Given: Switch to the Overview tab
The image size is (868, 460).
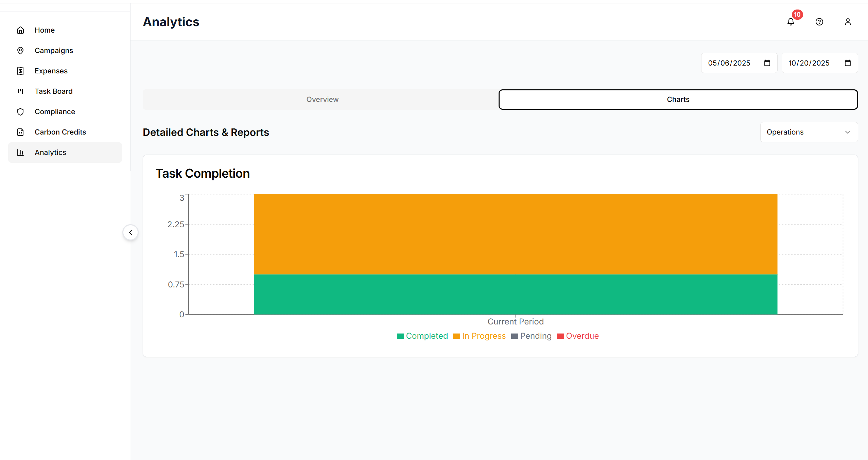Looking at the screenshot, I should (322, 100).
